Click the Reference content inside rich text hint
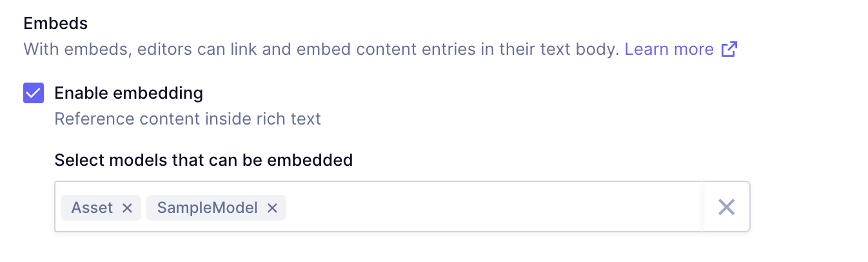The width and height of the screenshot is (868, 262). pos(187,119)
